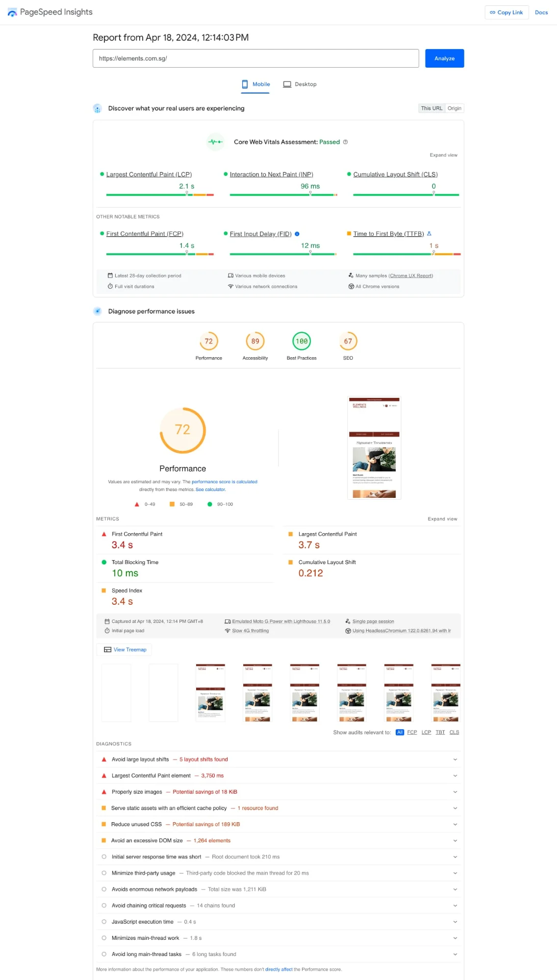Filter audits relevant to CLS
The image size is (557, 980).
click(454, 733)
